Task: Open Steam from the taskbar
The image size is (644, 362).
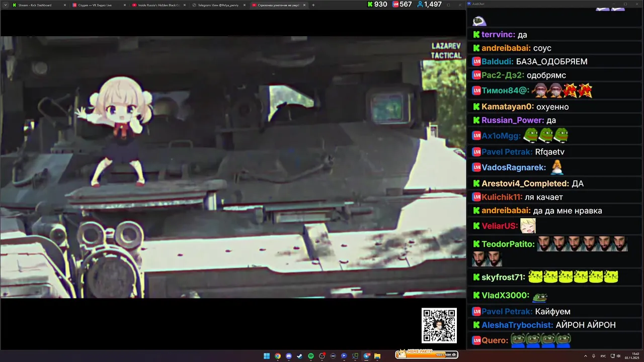Action: click(300, 356)
